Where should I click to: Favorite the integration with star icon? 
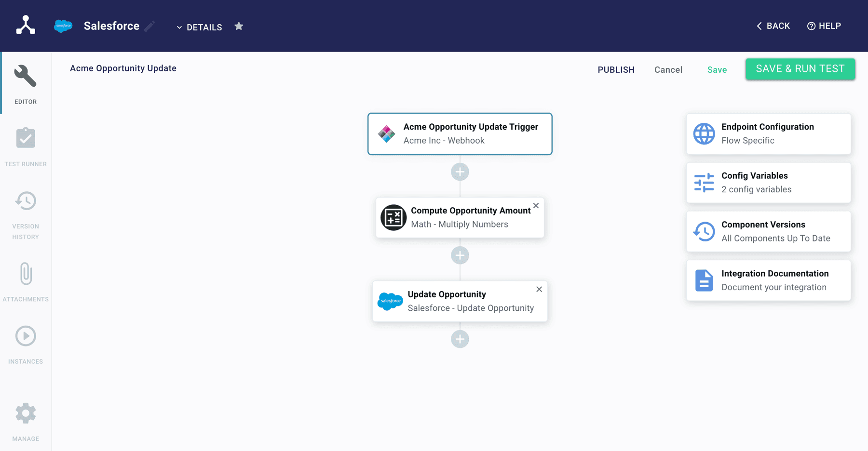tap(239, 27)
